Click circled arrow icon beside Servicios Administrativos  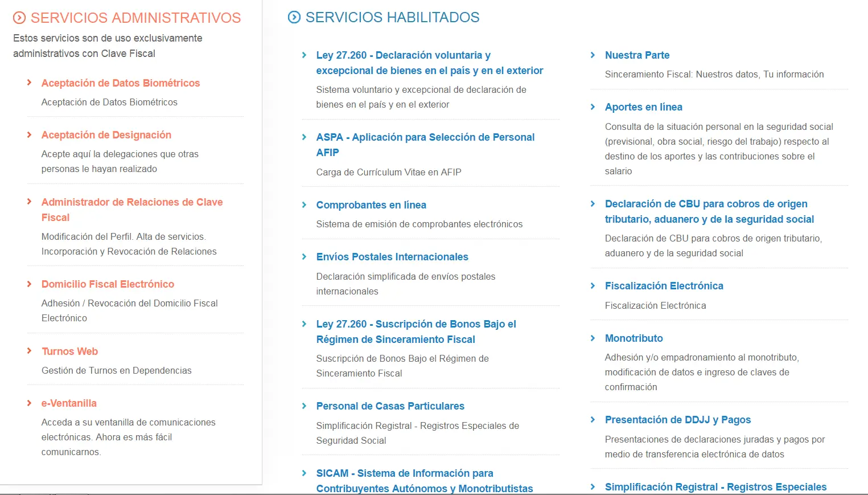(x=19, y=18)
